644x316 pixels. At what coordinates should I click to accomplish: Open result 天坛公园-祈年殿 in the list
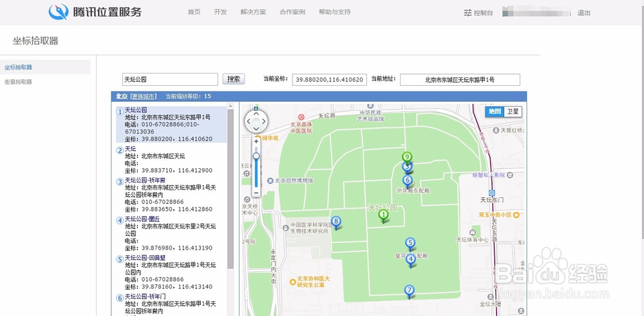click(x=145, y=180)
